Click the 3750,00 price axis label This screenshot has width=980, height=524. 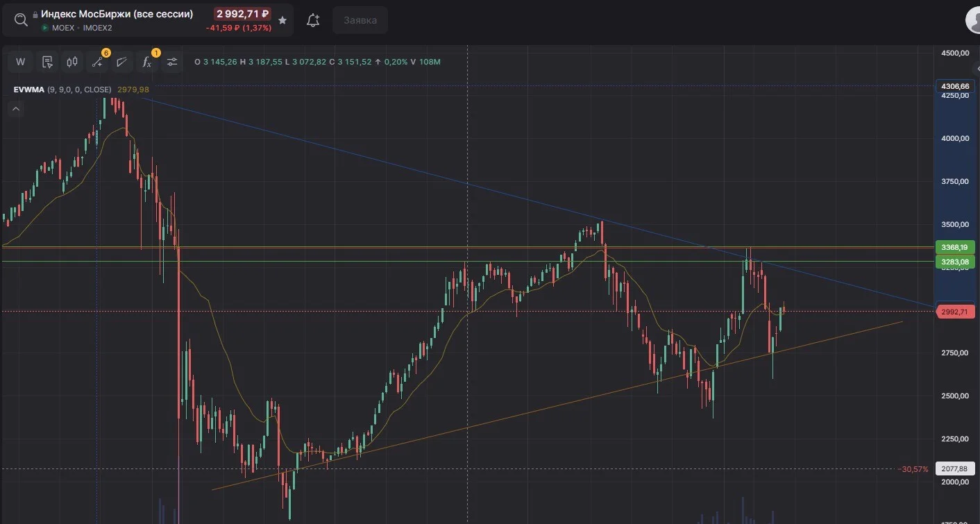[x=954, y=181]
